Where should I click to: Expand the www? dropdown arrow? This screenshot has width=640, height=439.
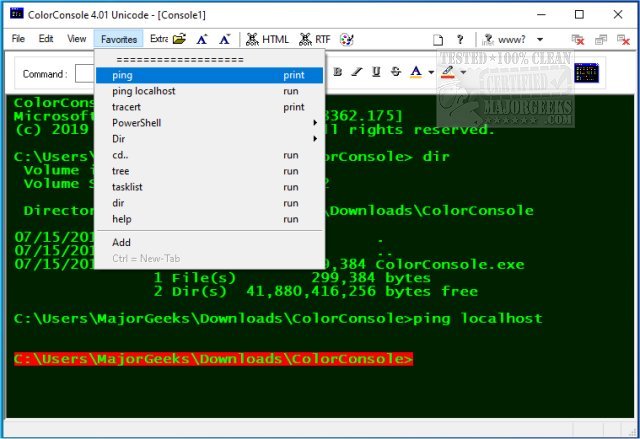click(540, 40)
